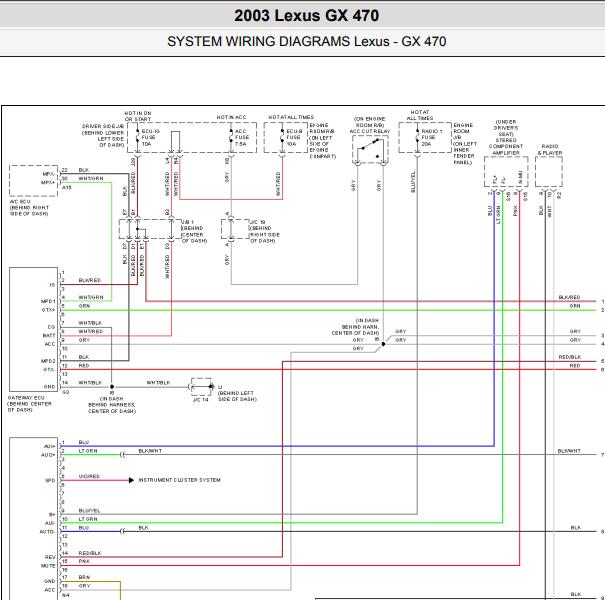Click 'LT GRN' wire label at pin 10

[x=88, y=519]
